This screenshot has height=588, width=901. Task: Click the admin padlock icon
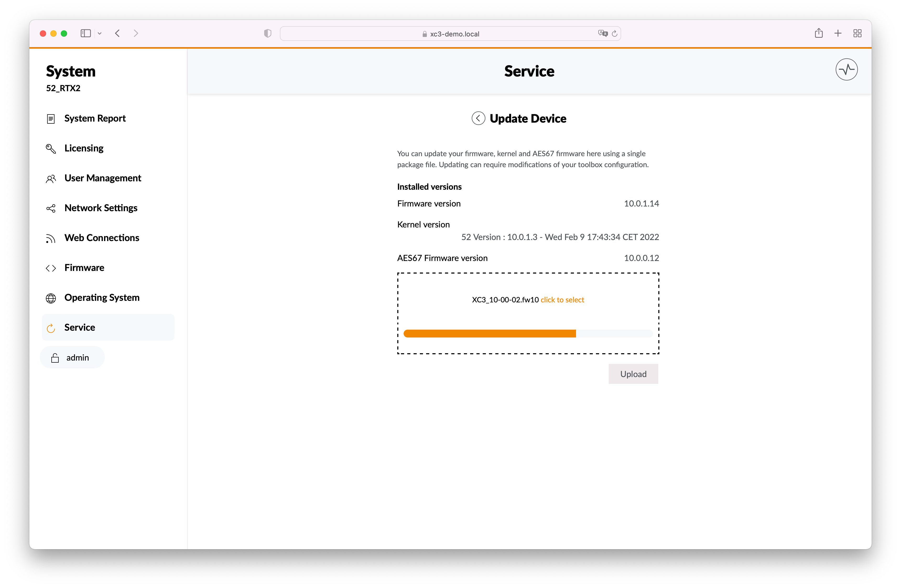tap(55, 358)
